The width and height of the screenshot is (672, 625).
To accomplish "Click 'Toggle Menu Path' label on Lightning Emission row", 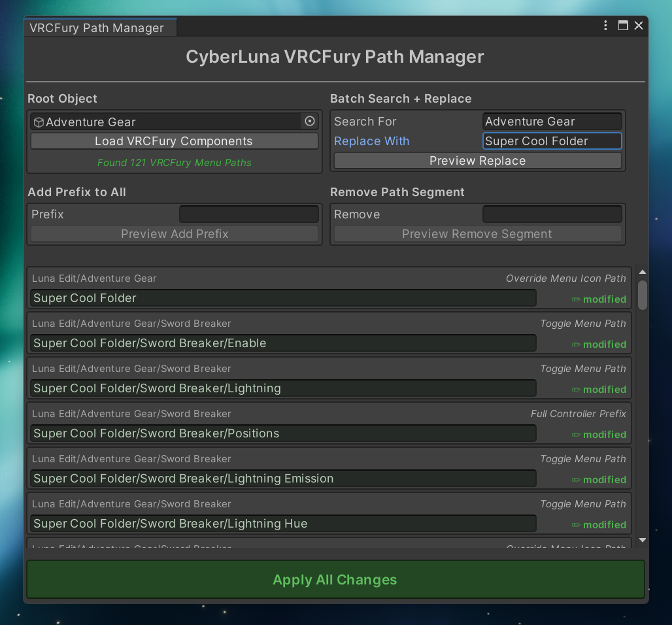I will 583,459.
